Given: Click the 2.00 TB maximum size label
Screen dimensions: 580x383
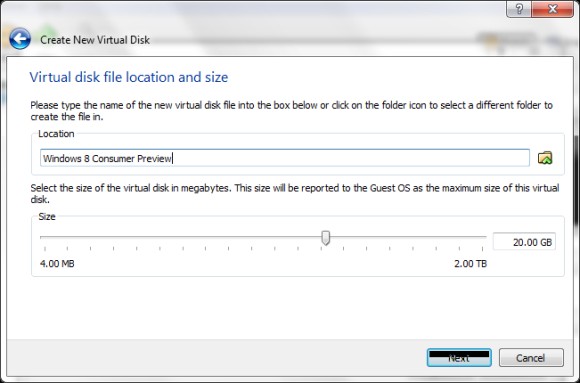Looking at the screenshot, I should (471, 264).
